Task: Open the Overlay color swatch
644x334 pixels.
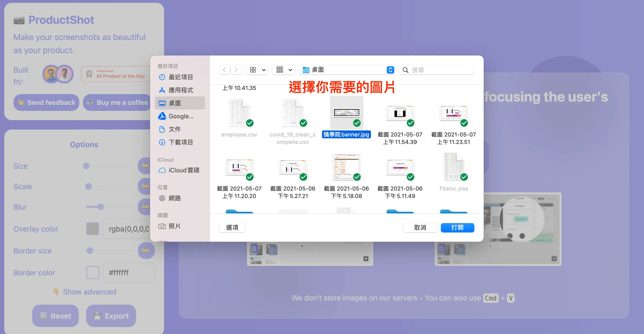Action: [x=92, y=229]
